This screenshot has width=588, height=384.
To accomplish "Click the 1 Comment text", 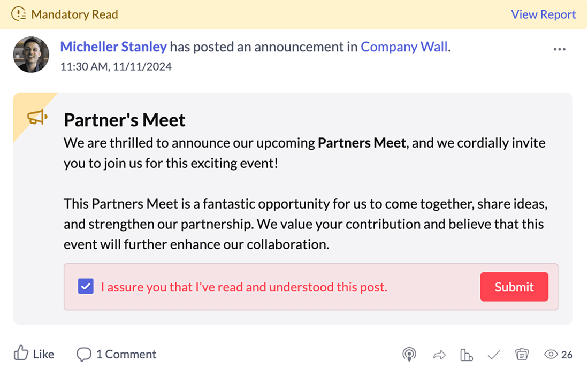I will [x=126, y=354].
